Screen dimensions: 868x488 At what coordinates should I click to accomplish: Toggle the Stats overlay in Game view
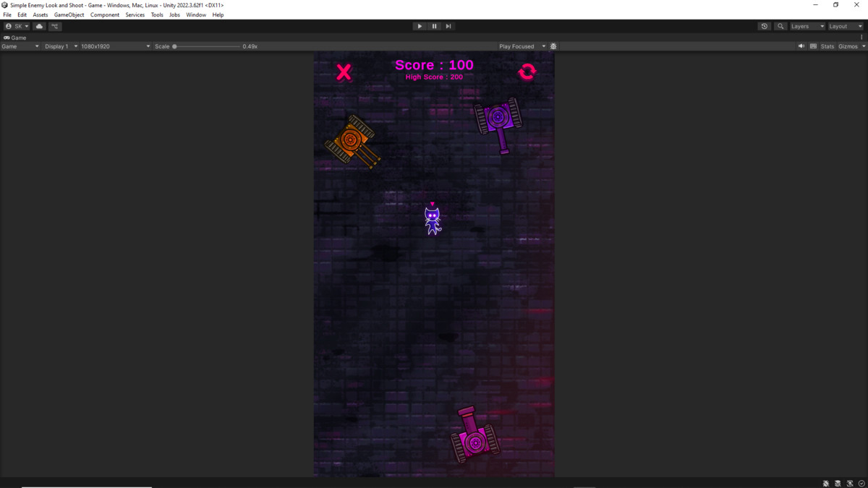tap(827, 46)
